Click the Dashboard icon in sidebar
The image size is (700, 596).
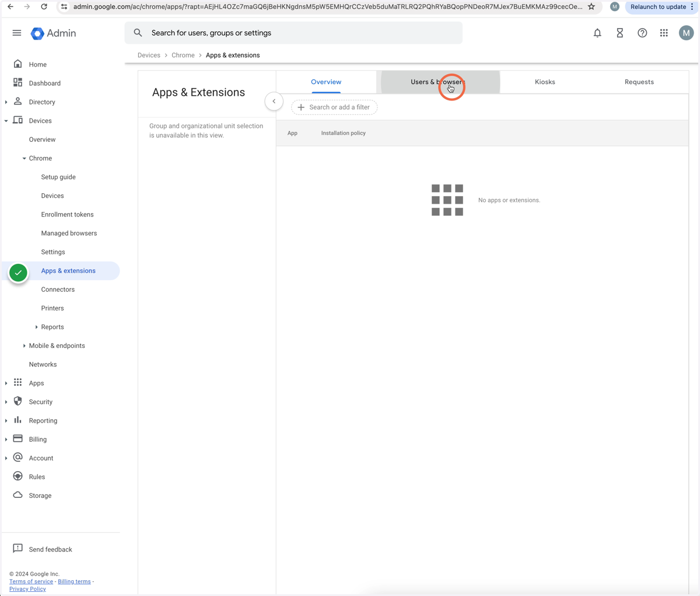coord(18,83)
